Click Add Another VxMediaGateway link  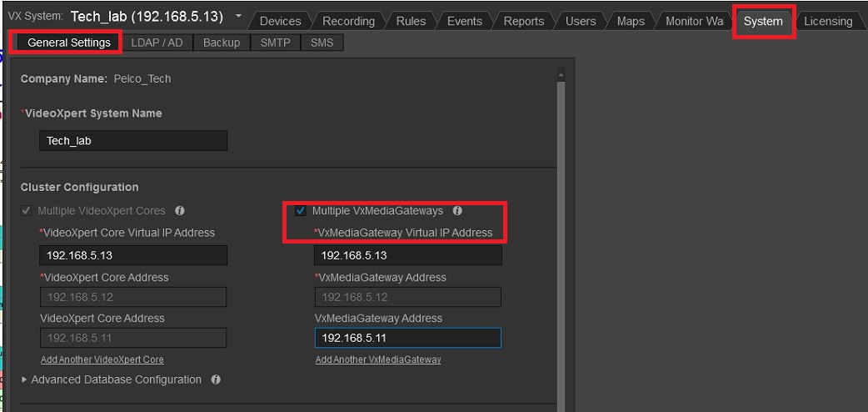[x=378, y=359]
